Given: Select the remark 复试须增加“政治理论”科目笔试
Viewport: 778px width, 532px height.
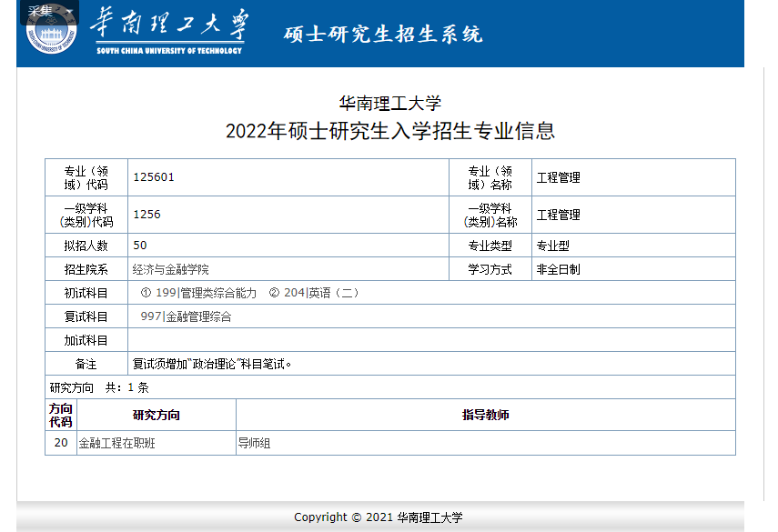Looking at the screenshot, I should click(212, 365).
